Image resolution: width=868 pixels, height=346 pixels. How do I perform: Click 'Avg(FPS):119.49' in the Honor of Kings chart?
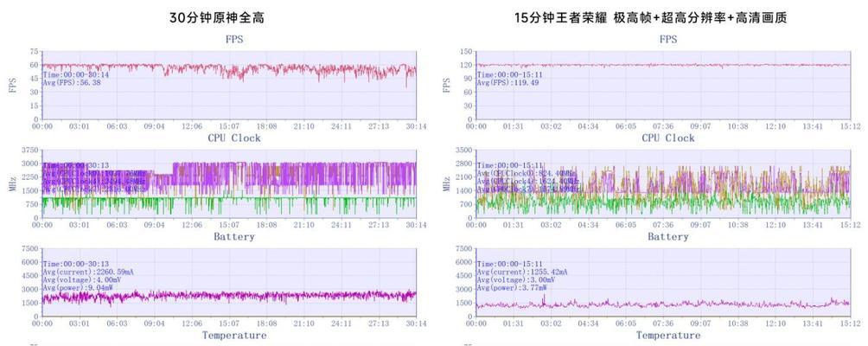(x=508, y=82)
